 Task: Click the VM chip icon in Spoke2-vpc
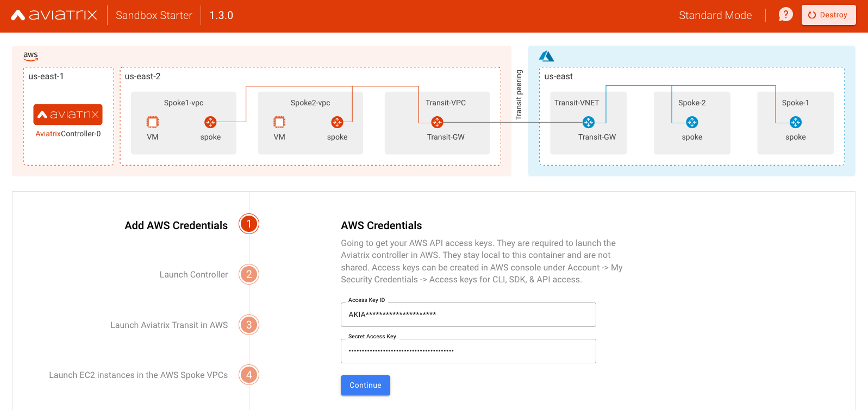pos(279,122)
